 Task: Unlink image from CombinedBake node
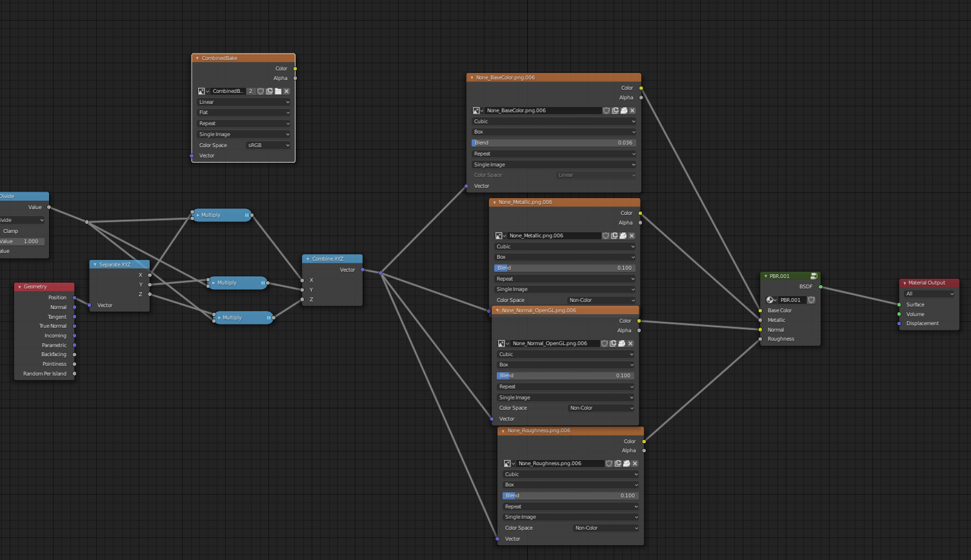click(286, 91)
